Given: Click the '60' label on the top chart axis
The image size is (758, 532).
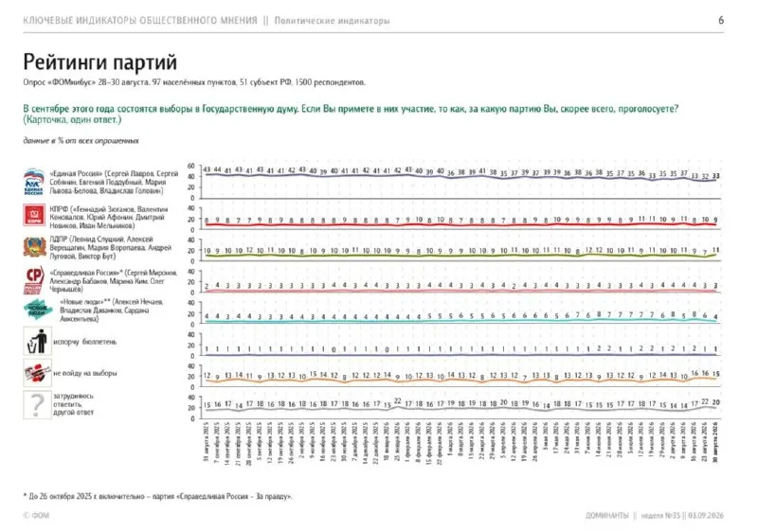Looking at the screenshot, I should pos(191,166).
